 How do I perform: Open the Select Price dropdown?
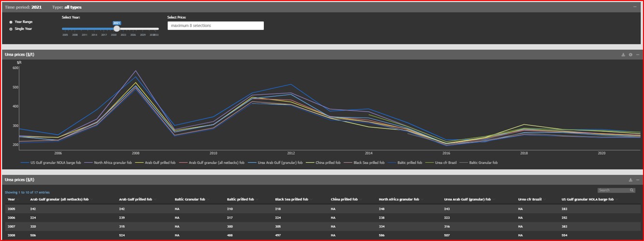pos(215,26)
